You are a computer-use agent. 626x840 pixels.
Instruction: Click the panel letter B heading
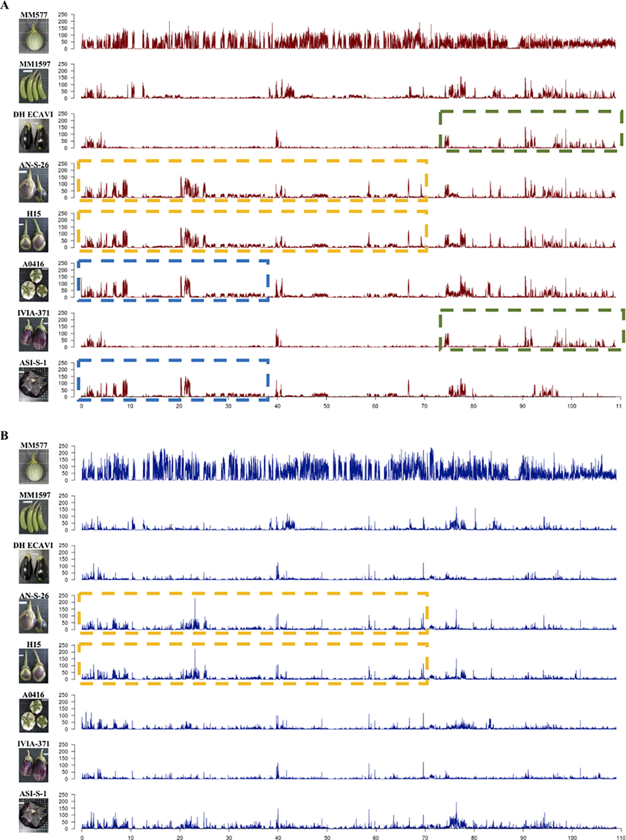coord(5,436)
